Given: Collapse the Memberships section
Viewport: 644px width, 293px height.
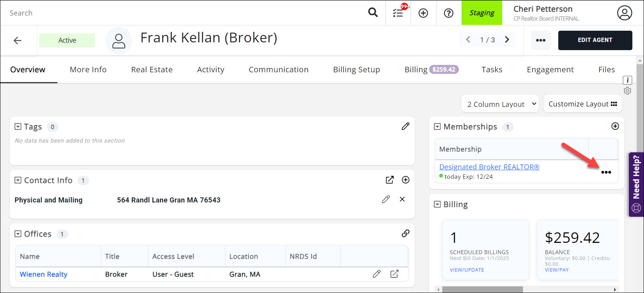Looking at the screenshot, I should pyautogui.click(x=437, y=127).
